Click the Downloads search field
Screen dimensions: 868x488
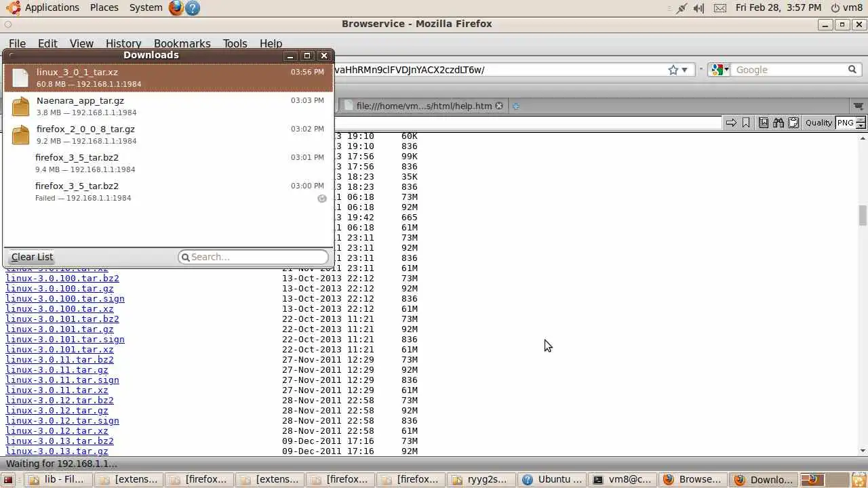(x=254, y=257)
